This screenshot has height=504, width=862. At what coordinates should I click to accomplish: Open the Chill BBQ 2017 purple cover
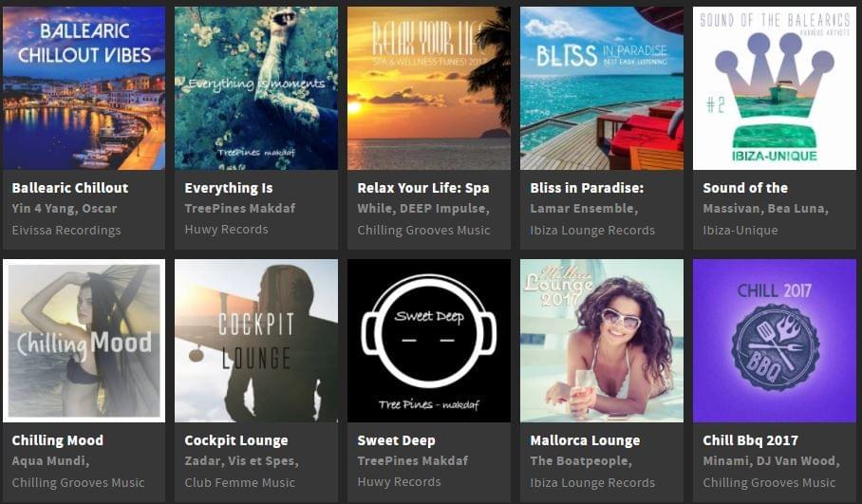775,341
